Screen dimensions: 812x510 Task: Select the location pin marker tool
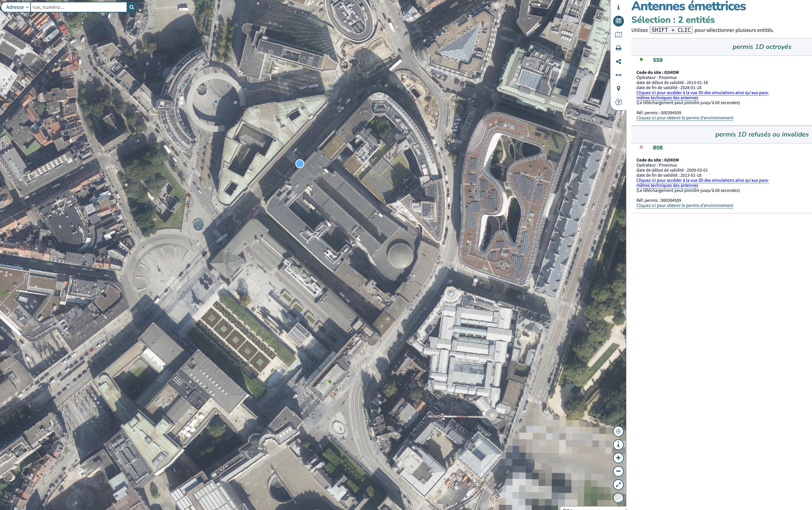(618, 89)
